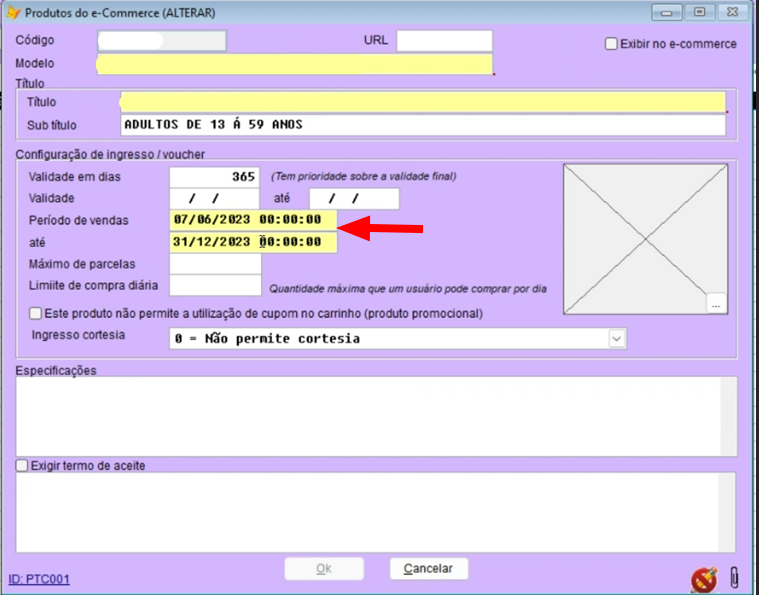The image size is (759, 595).
Task: Click the Limite de compra diária field
Action: [215, 286]
